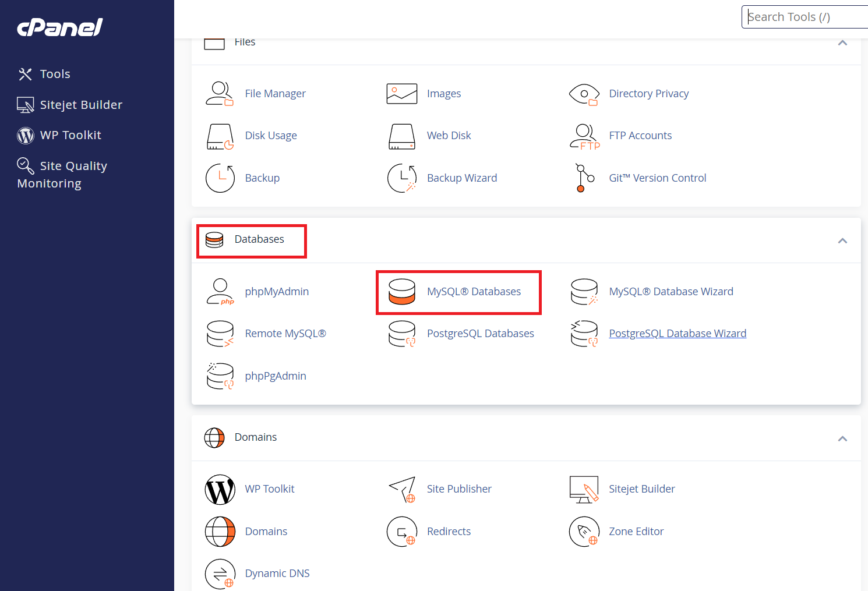Screen dimensions: 868x591
Task: Click the MySQL Databases icon
Action: point(402,292)
